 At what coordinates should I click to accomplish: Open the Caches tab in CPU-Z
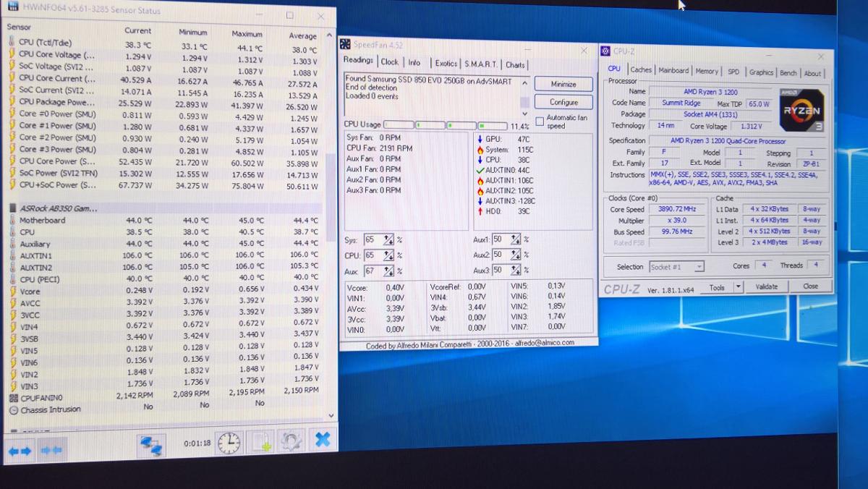641,69
